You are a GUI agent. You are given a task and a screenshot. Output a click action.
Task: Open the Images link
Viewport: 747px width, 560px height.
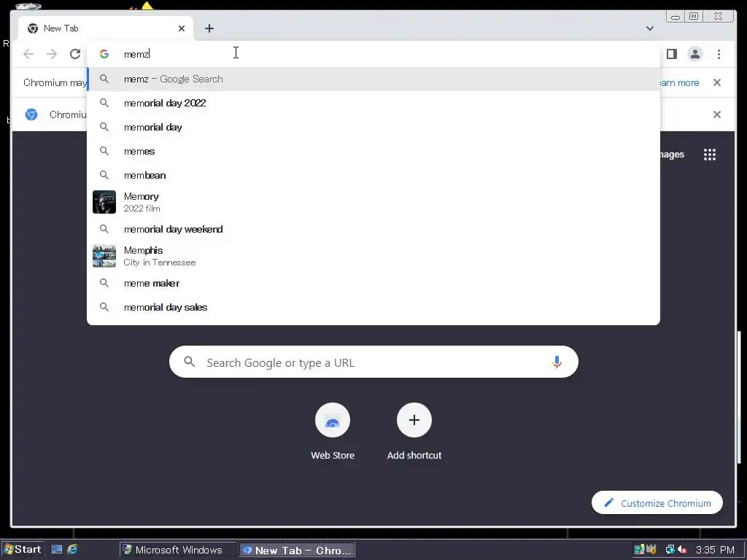click(672, 155)
